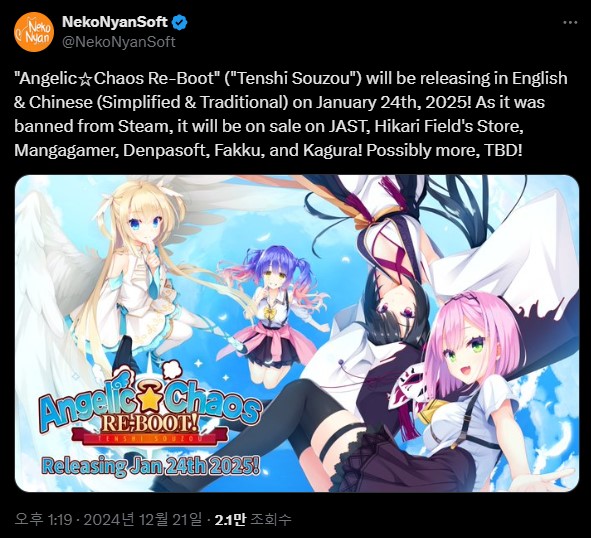Open the 2.1만 조회수 view count

253,520
